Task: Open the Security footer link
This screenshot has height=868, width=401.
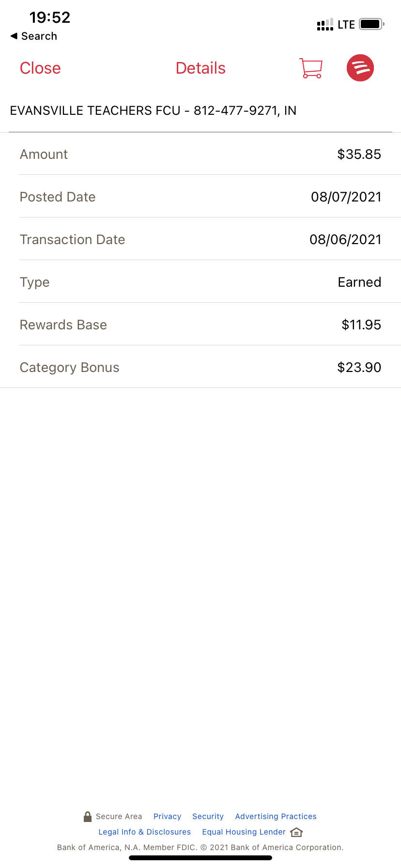Action: [208, 817]
